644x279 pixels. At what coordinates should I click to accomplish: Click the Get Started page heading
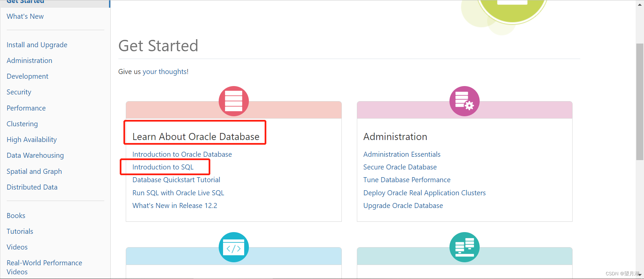click(x=158, y=46)
